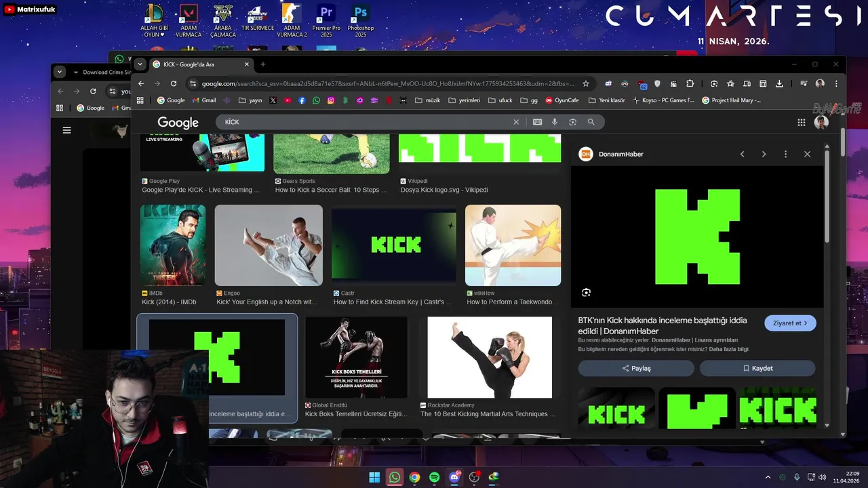The height and width of the screenshot is (488, 868).
Task: Go back in the front Chrome window
Action: point(141,83)
